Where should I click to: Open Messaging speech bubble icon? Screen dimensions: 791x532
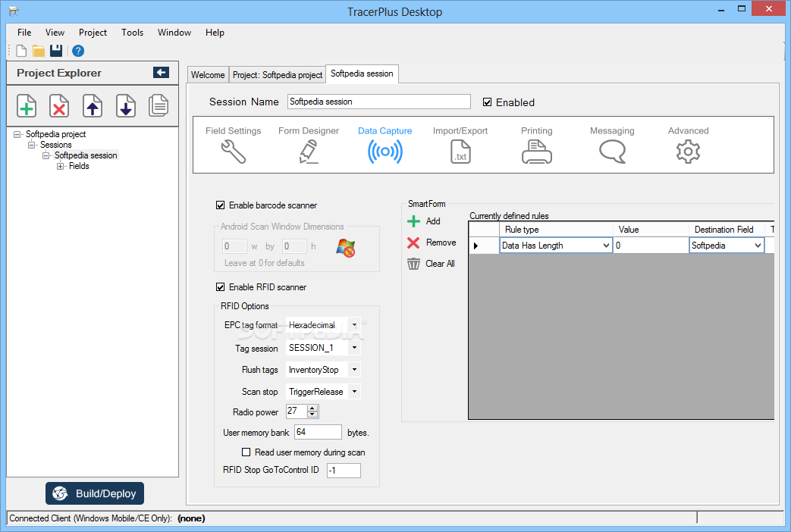613,152
